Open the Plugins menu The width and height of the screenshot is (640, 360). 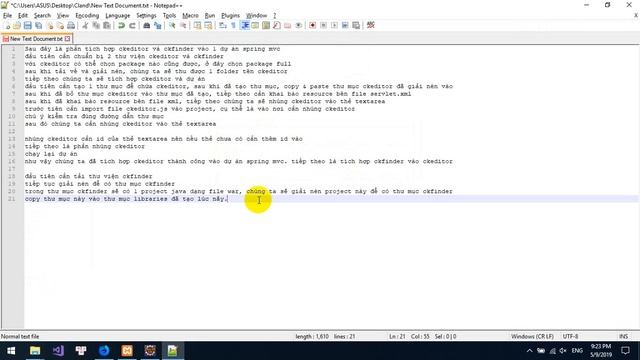[x=230, y=16]
